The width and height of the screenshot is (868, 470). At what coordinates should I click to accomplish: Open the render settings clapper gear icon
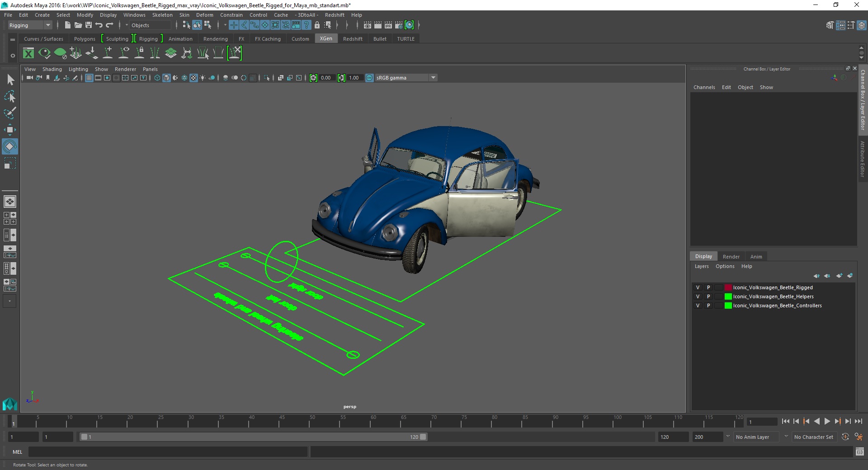(399, 25)
